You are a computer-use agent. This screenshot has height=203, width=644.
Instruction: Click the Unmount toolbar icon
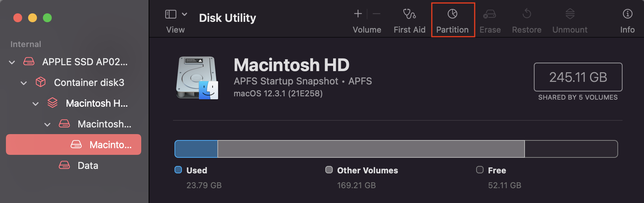pyautogui.click(x=570, y=20)
